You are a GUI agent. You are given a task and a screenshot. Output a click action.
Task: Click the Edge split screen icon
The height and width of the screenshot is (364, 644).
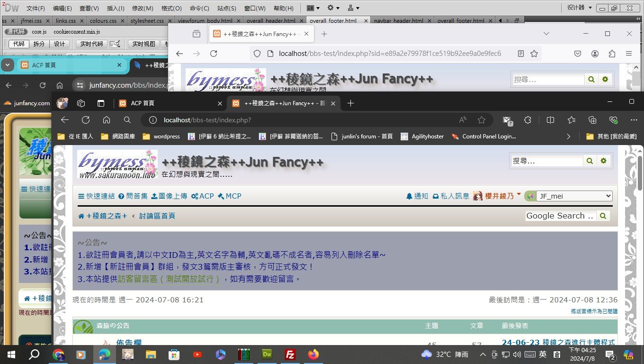coord(550,120)
